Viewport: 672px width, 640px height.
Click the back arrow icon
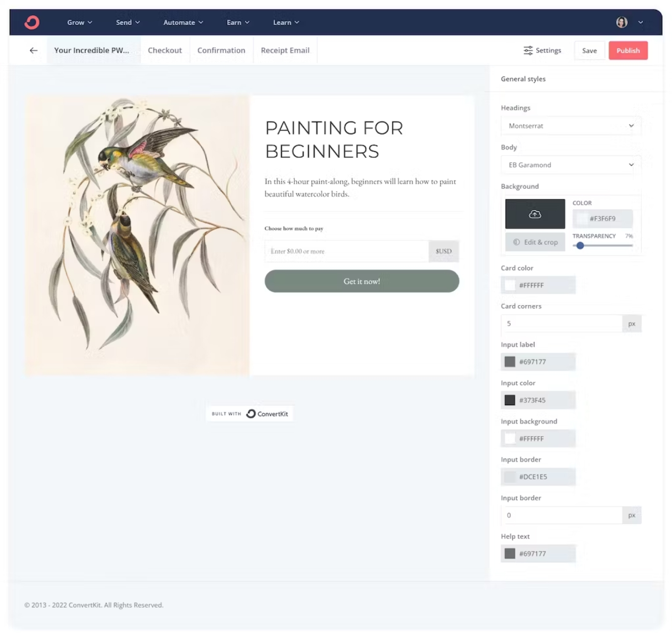tap(34, 50)
